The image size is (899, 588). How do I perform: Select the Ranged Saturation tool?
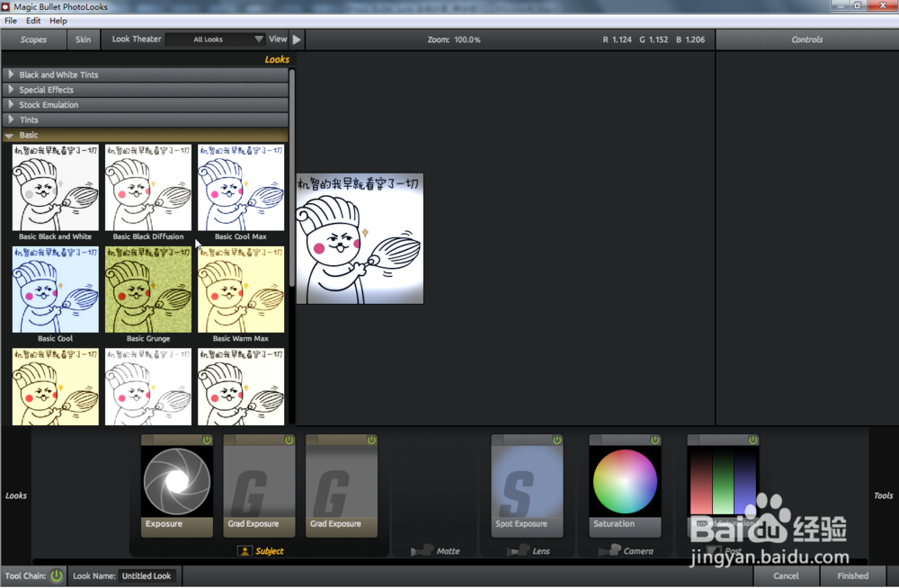(723, 482)
